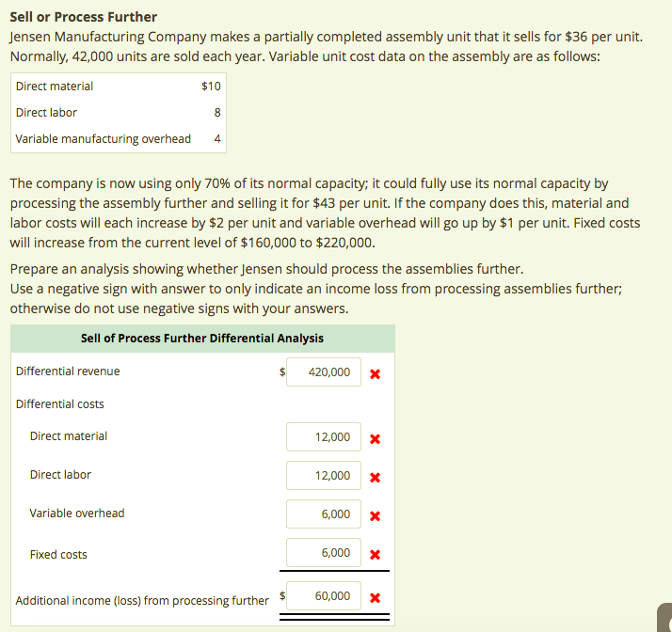Click the Direct labor value 8 in the cost table
The width and height of the screenshot is (672, 632).
(217, 113)
